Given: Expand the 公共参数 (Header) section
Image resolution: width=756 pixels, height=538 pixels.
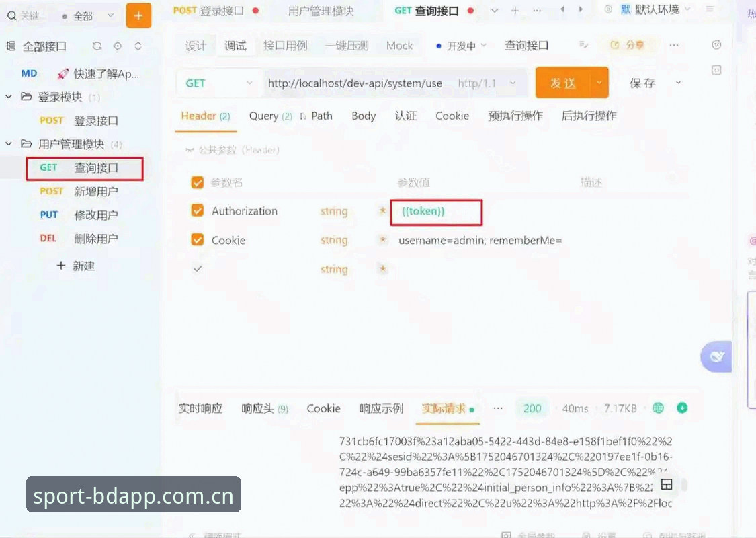Looking at the screenshot, I should 233,150.
